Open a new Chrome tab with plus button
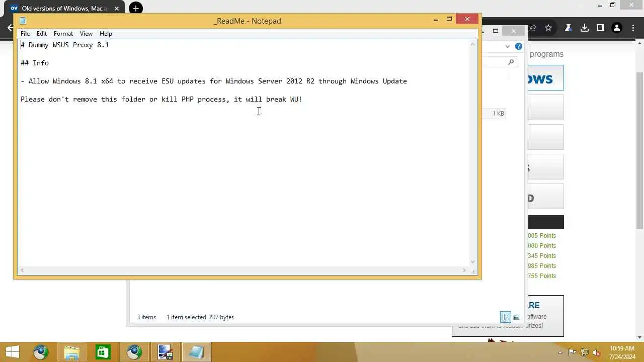This screenshot has height=362, width=644. click(135, 8)
